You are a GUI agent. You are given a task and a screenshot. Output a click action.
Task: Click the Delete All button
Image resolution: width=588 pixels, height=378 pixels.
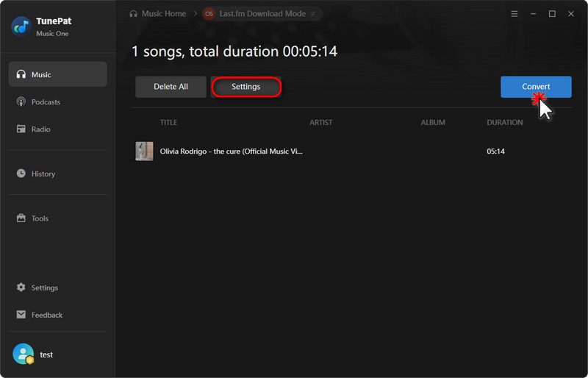point(171,87)
